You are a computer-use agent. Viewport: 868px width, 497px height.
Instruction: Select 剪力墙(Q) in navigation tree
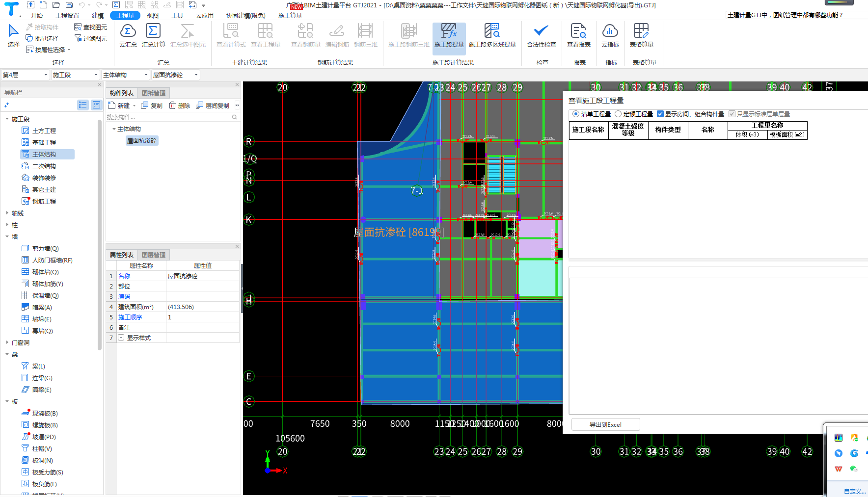[x=40, y=248]
